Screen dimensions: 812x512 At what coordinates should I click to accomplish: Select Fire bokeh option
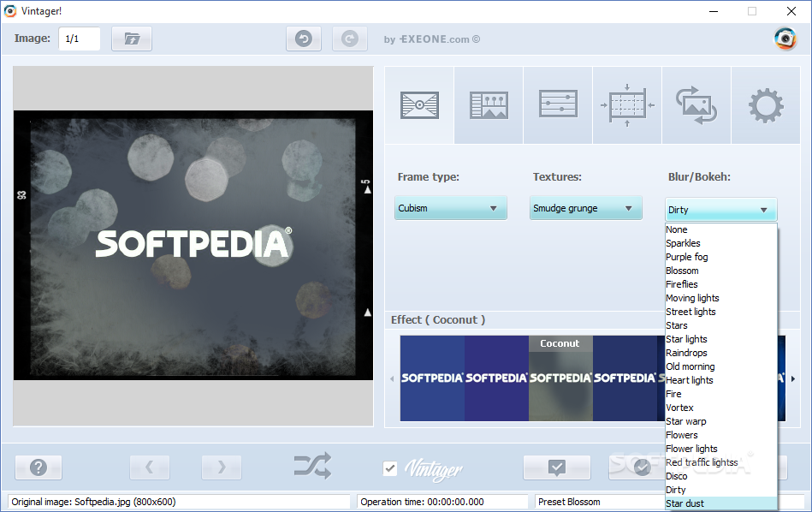tap(720, 394)
